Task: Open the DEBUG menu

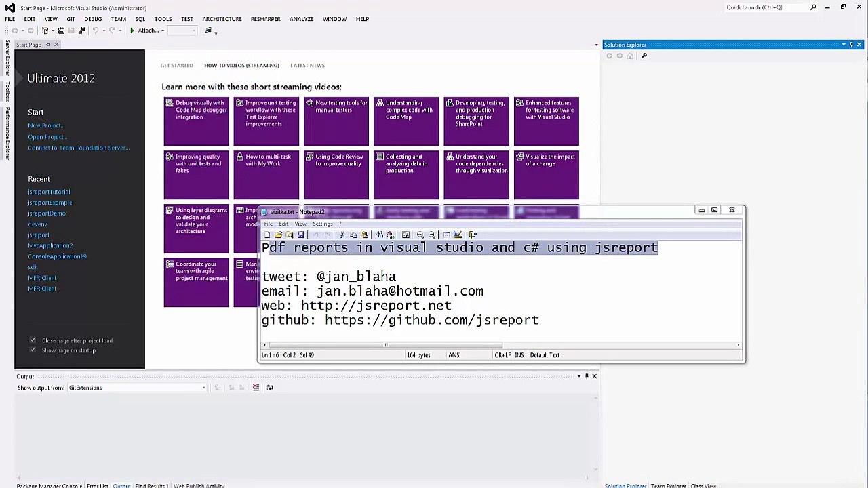Action: [93, 19]
